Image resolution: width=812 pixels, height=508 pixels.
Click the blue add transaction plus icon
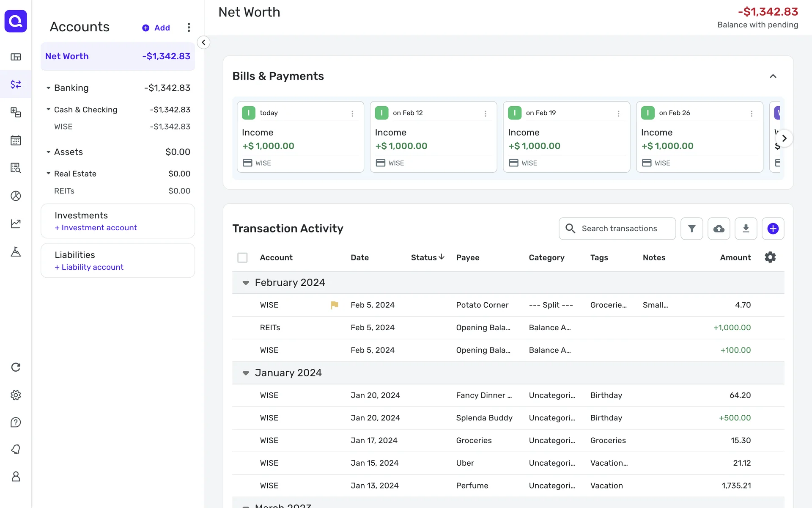click(773, 229)
